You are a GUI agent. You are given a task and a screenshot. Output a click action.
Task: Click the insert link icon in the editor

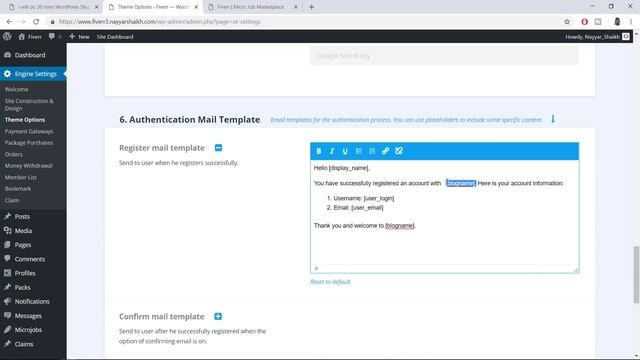385,151
